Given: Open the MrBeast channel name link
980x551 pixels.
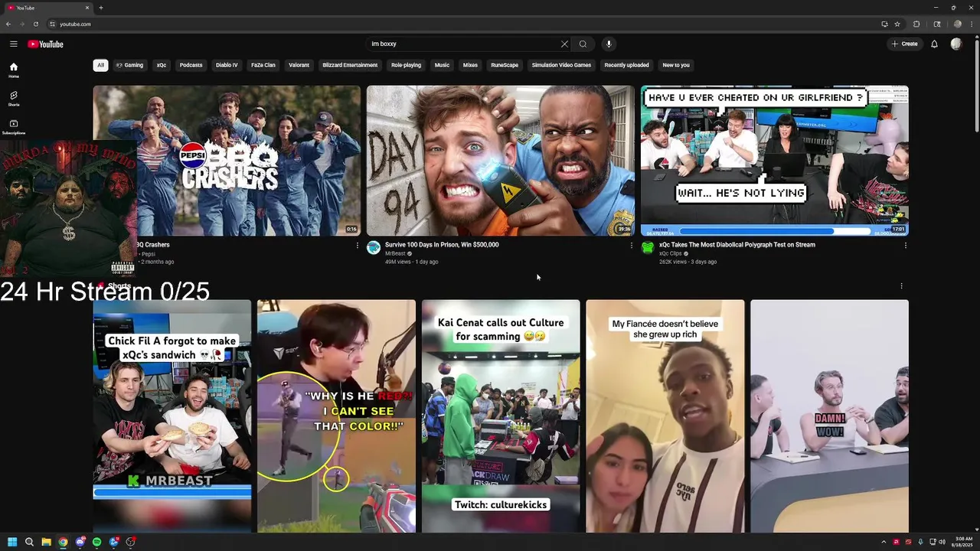Looking at the screenshot, I should pos(395,253).
